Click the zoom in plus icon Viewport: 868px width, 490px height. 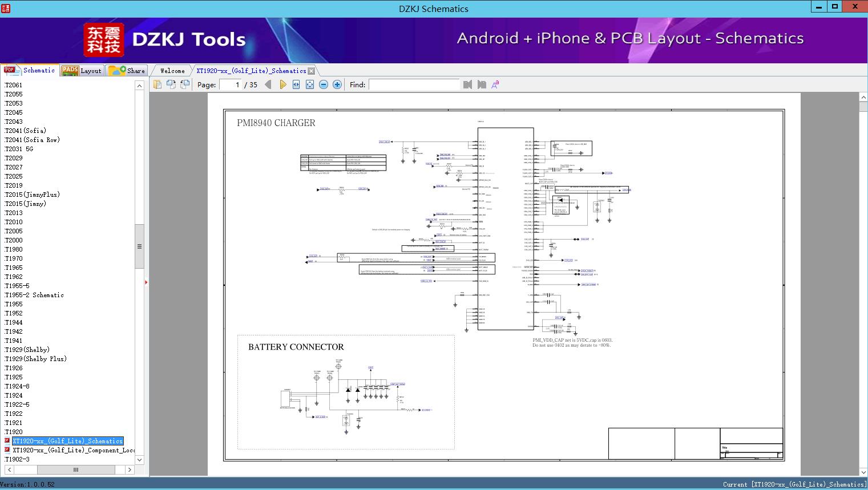pyautogui.click(x=337, y=84)
